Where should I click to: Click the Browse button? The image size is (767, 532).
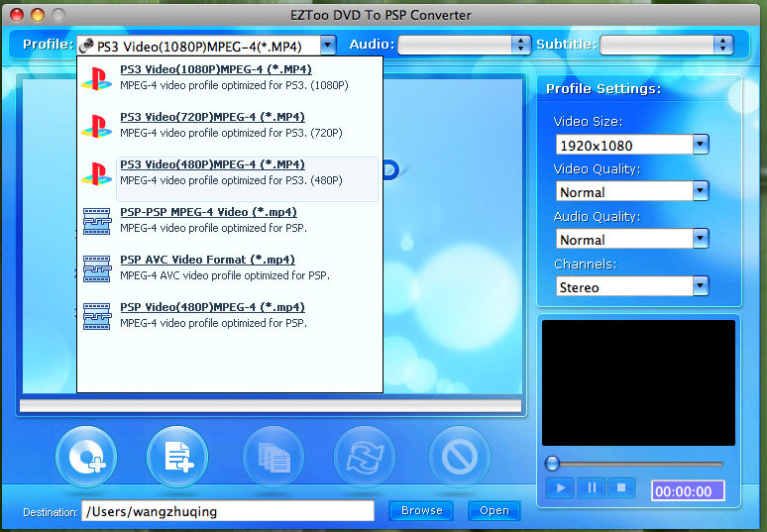(x=421, y=511)
